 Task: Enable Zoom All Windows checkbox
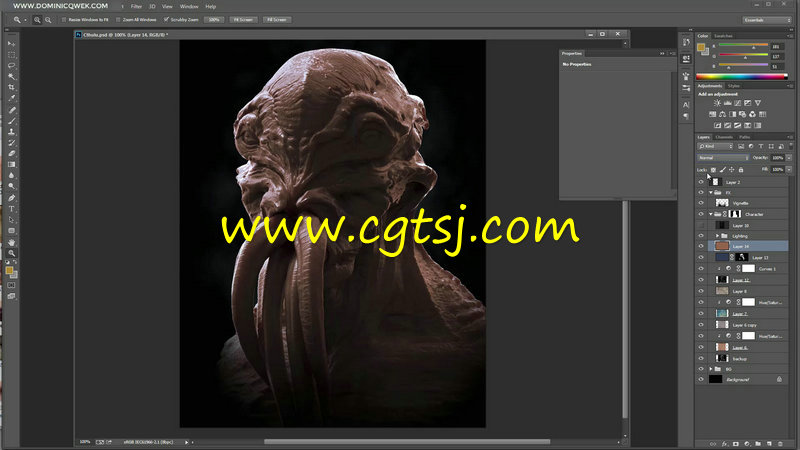(118, 20)
